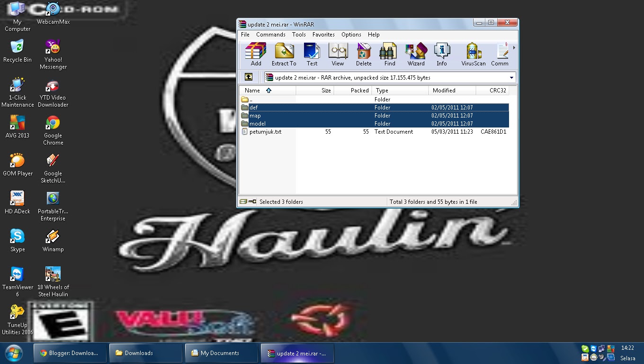This screenshot has width=644, height=364.
Task: Open WebcamMax desktop icon
Action: (53, 14)
